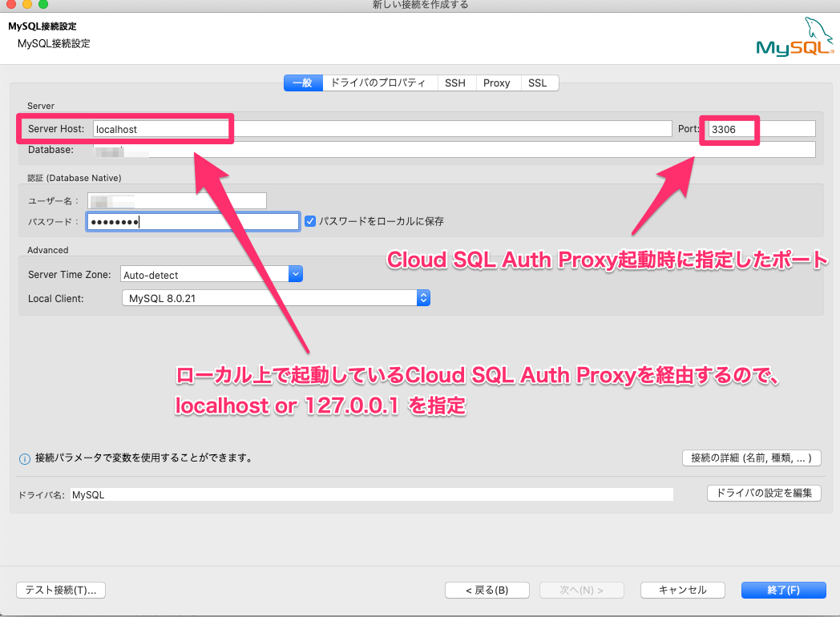Open the ドライバのプロパティ tab
This screenshot has width=840, height=617.
[x=377, y=83]
